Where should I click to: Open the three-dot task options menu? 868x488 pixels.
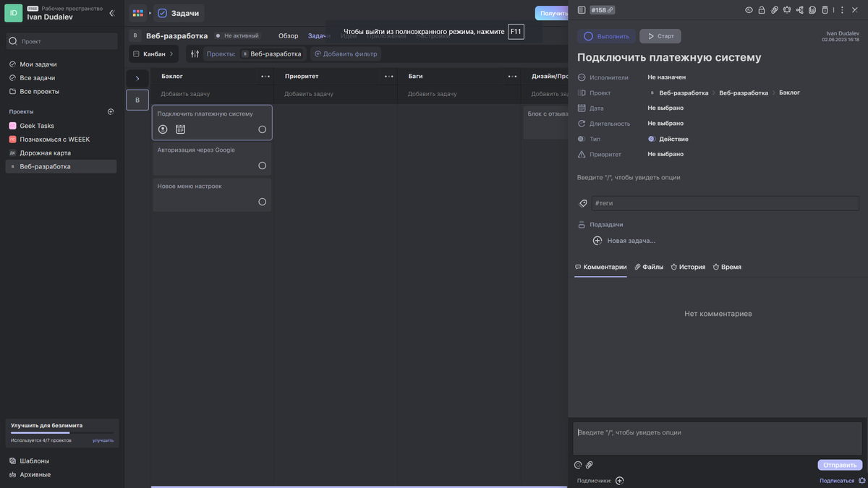tap(842, 10)
